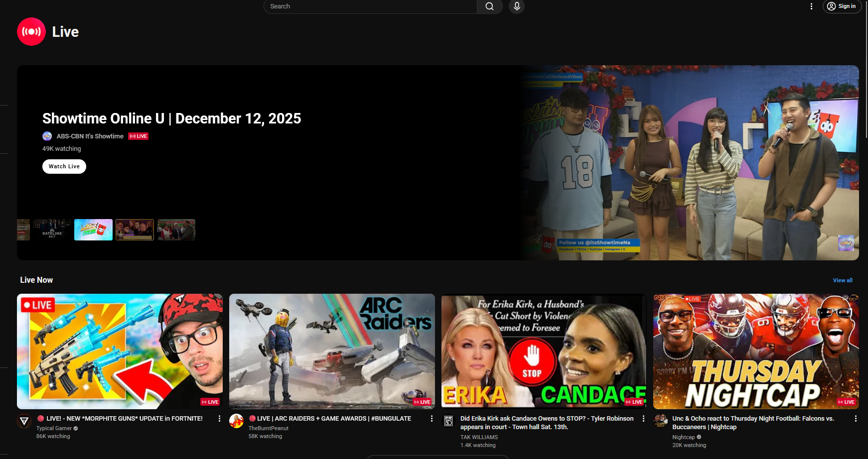Start voice search with the microphone
This screenshot has width=868, height=459.
click(517, 6)
